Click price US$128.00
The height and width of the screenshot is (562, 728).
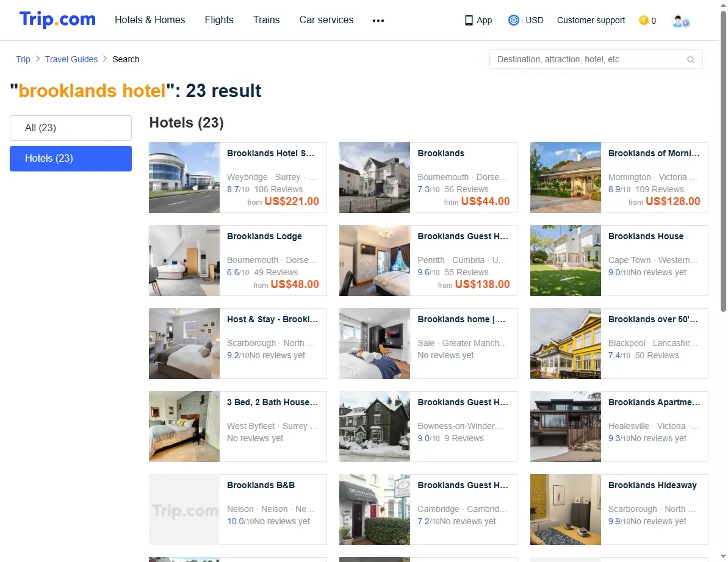(x=672, y=201)
